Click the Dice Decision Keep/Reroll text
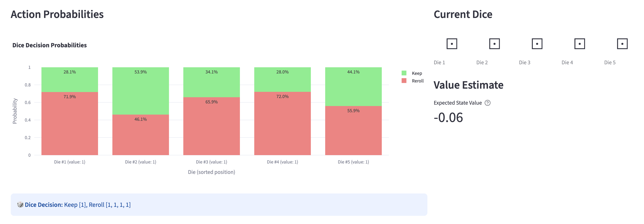Screen dimensions: 644x224 click(97, 205)
